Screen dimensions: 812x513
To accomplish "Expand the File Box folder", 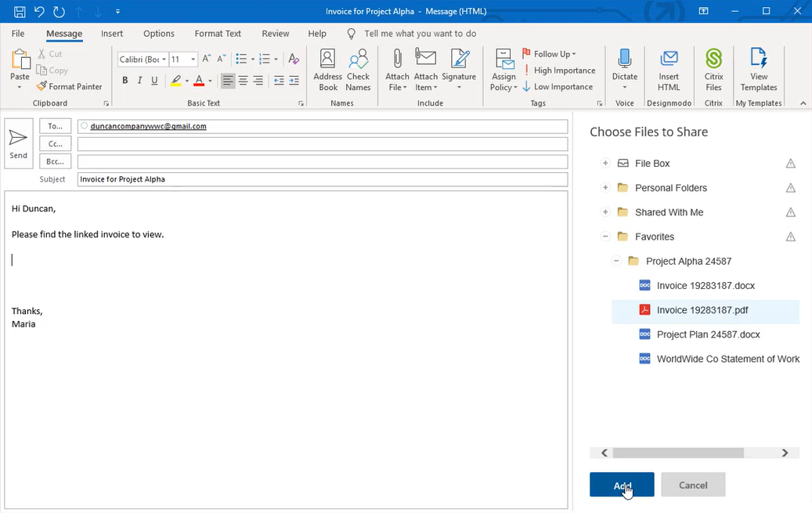I will point(605,164).
